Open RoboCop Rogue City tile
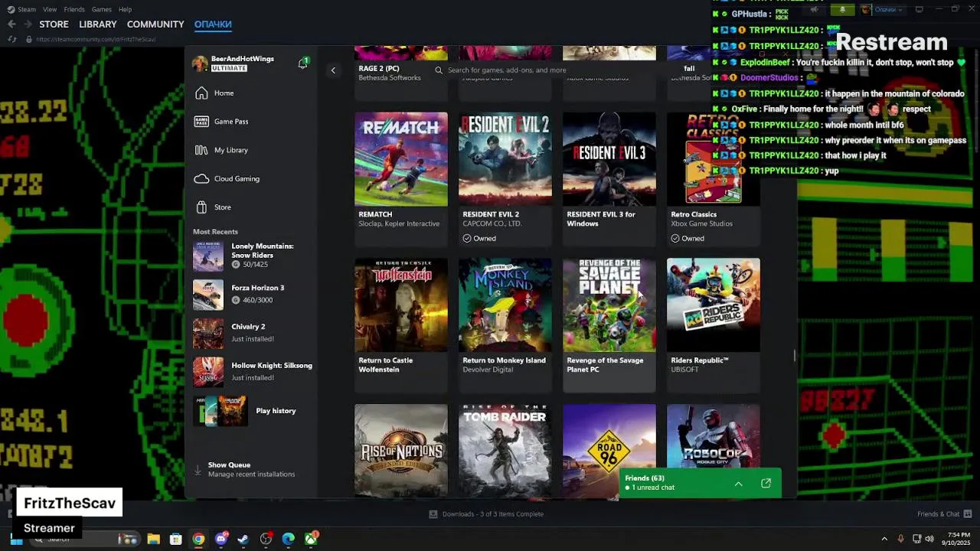 714,436
